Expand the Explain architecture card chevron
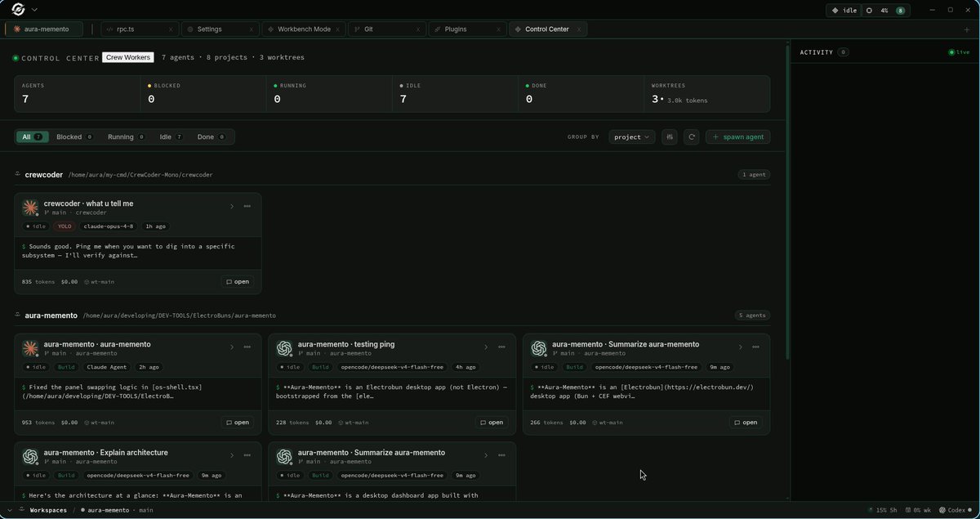 (x=232, y=455)
